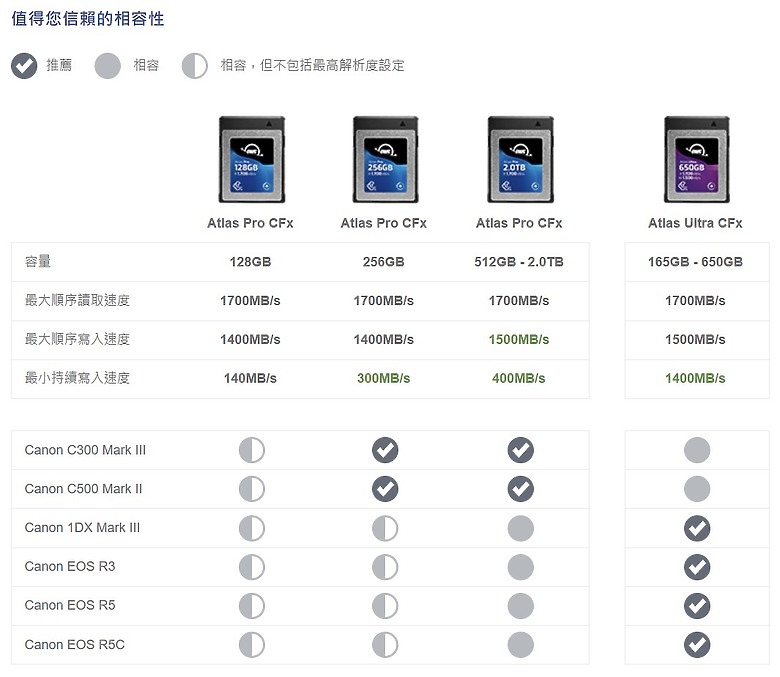Click the 256GB capacity cell
This screenshot has width=780, height=677.
[384, 262]
